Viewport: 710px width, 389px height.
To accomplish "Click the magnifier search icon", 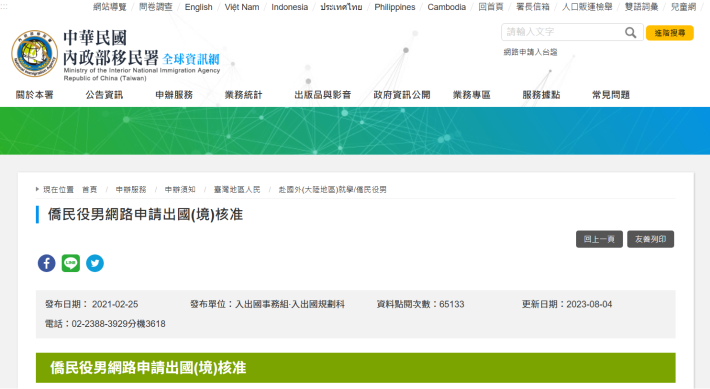I will 630,32.
